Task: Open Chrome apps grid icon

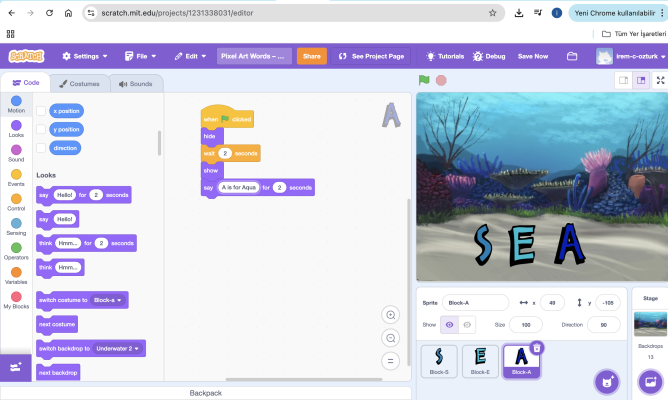Action: (11, 34)
